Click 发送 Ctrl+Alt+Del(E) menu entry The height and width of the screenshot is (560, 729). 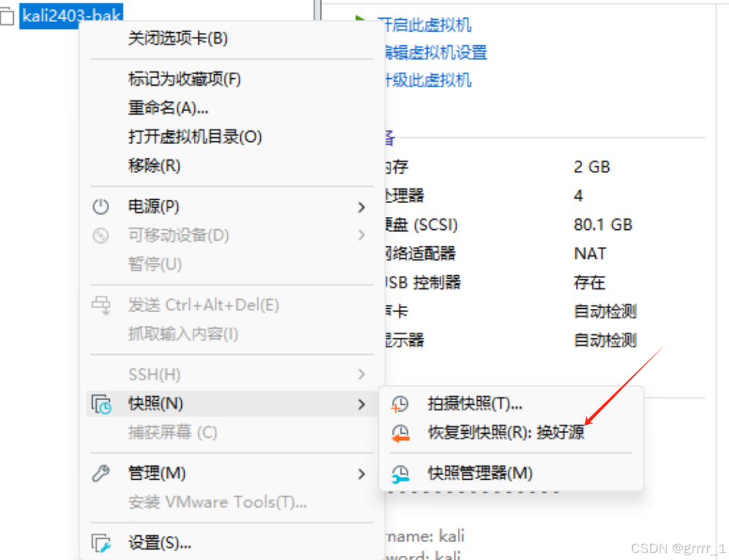coord(232,305)
